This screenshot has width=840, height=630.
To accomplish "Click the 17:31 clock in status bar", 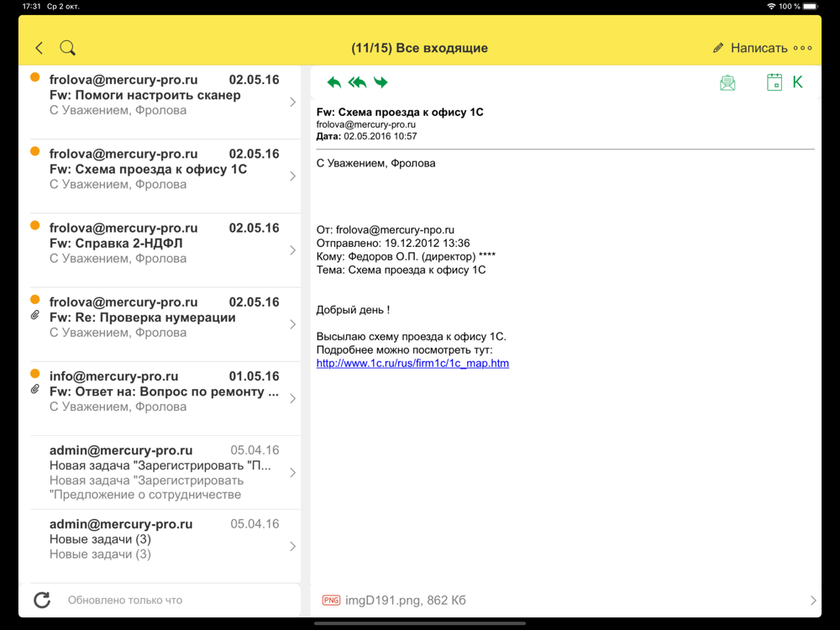I will [32, 7].
